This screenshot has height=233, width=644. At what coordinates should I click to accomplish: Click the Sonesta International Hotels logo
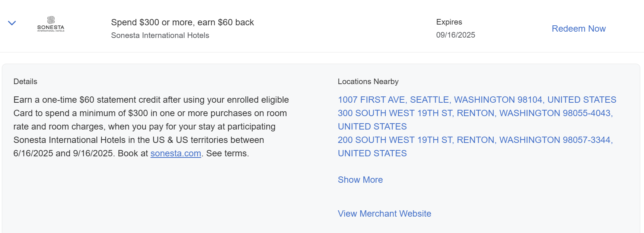pos(51,24)
